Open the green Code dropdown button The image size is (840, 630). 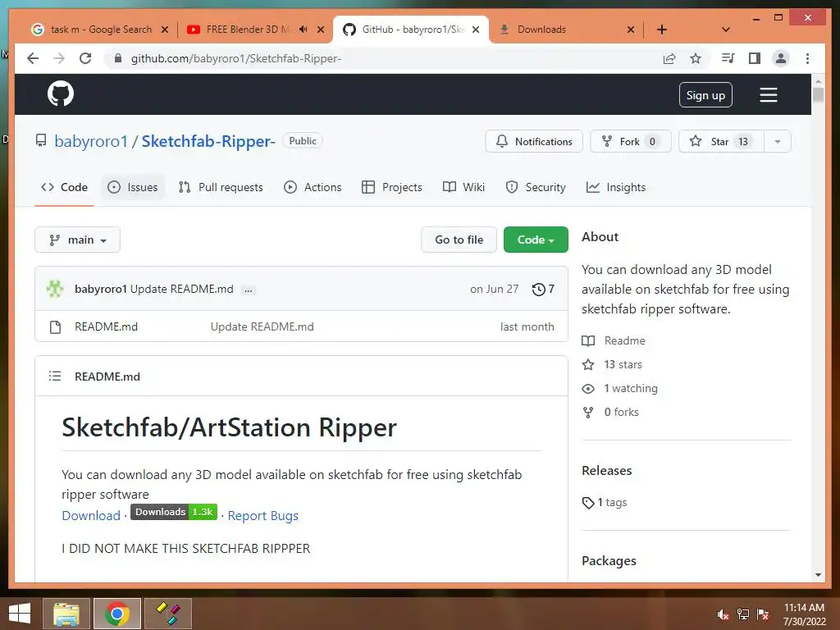pyautogui.click(x=536, y=240)
